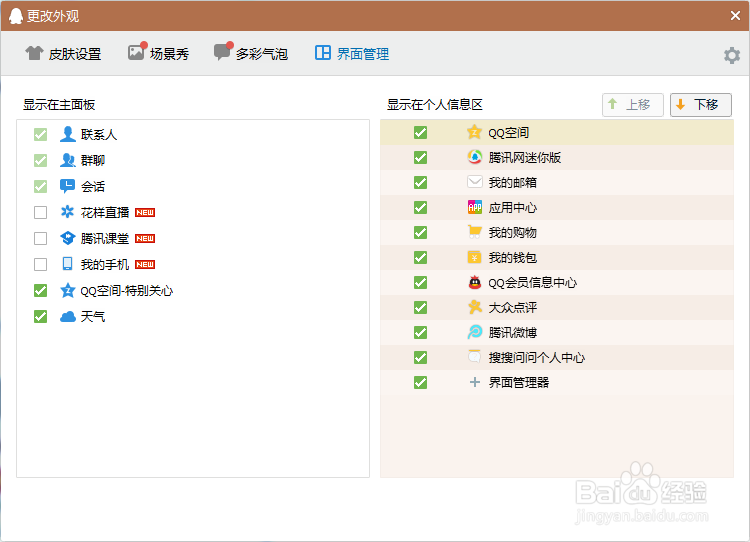Uncheck the 腾讯微博 checkbox
This screenshot has height=542, width=750.
click(420, 332)
